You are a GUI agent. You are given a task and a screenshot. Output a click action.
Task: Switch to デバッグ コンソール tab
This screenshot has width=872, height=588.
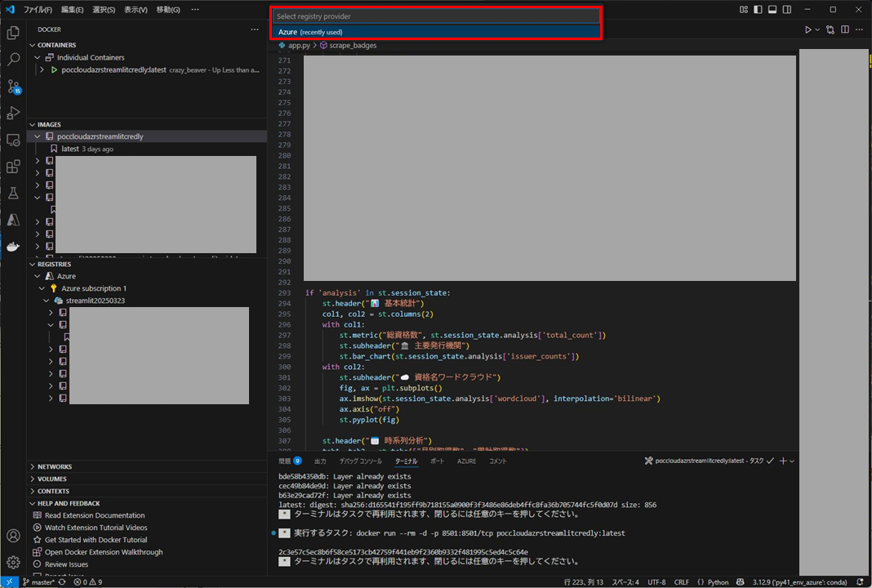pyautogui.click(x=361, y=461)
